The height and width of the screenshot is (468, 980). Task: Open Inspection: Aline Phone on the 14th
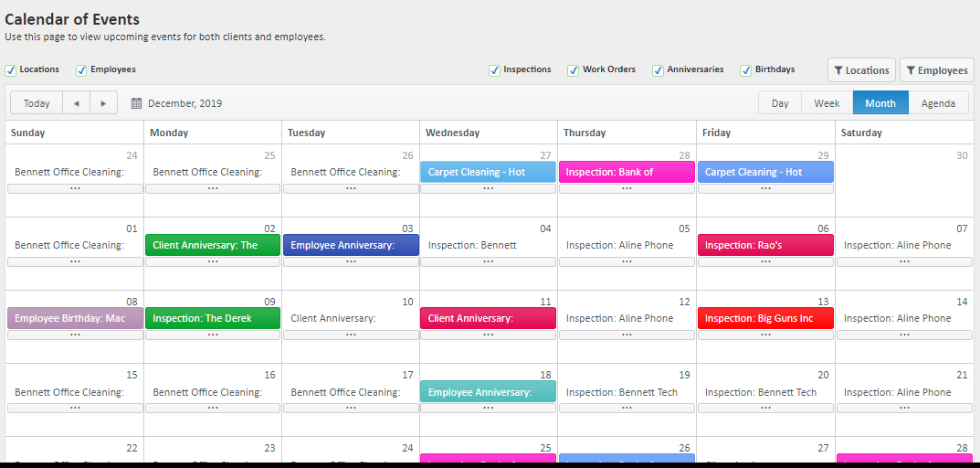pos(904,318)
